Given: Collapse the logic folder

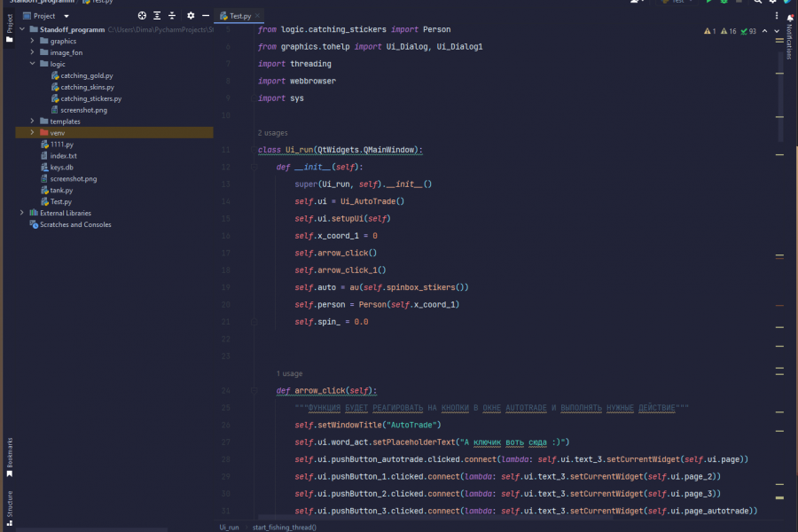Looking at the screenshot, I should pyautogui.click(x=32, y=64).
